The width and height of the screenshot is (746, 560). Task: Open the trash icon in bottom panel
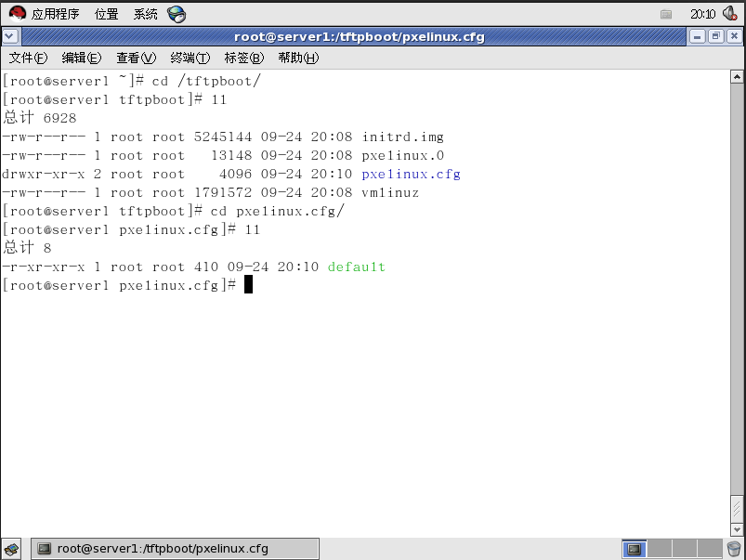coord(734,549)
